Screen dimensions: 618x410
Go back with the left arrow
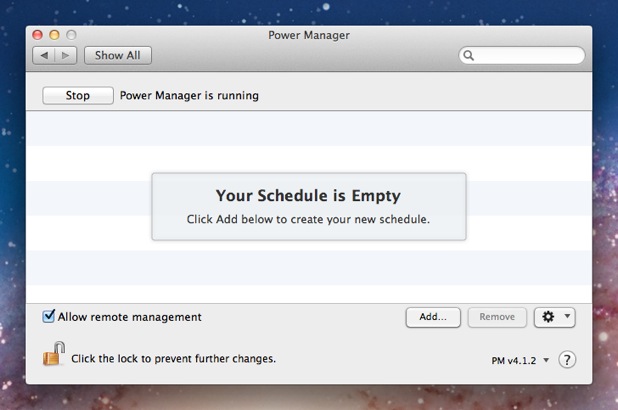[x=44, y=56]
